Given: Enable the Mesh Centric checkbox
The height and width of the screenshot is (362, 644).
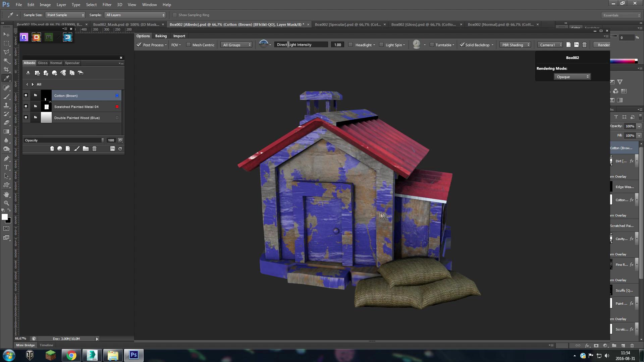Looking at the screenshot, I should click(x=189, y=45).
